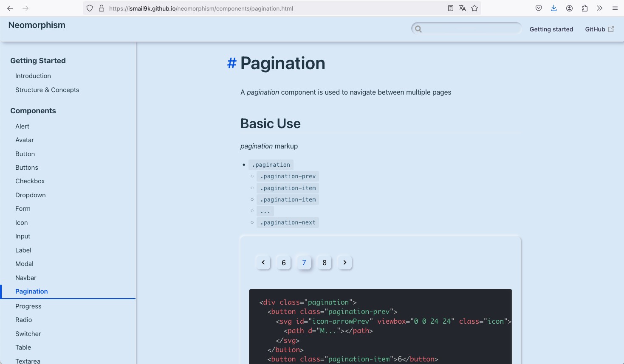
Task: Open the extensions puzzle icon
Action: [x=584, y=8]
